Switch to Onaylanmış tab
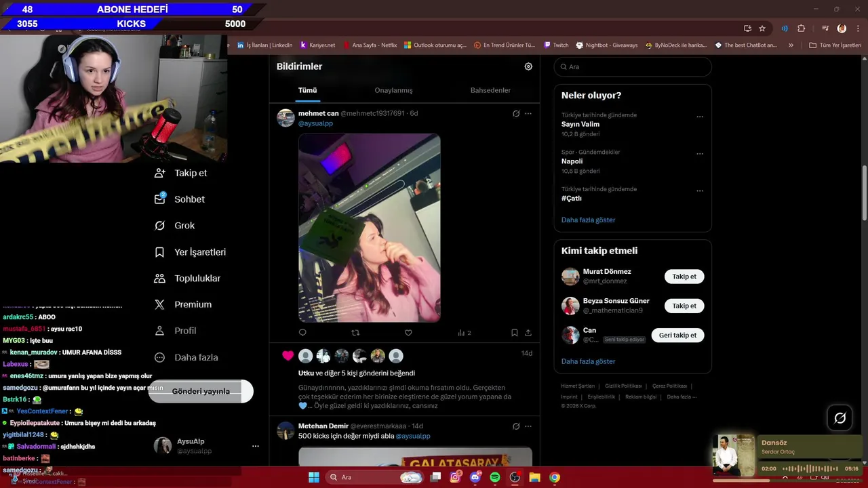The width and height of the screenshot is (868, 488). pos(393,90)
